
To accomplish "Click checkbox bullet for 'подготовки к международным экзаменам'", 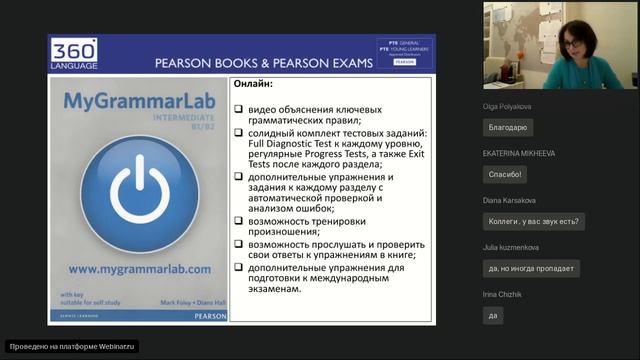I will [238, 267].
